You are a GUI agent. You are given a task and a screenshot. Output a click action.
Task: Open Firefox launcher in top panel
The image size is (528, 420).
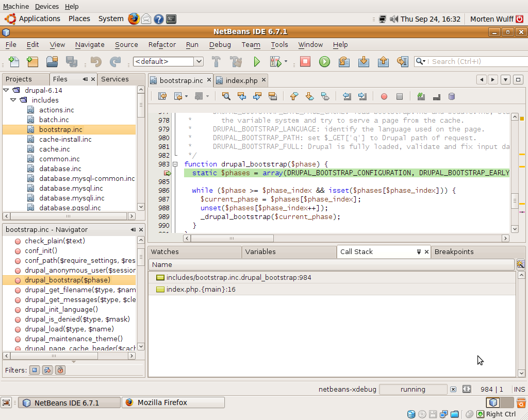134,19
